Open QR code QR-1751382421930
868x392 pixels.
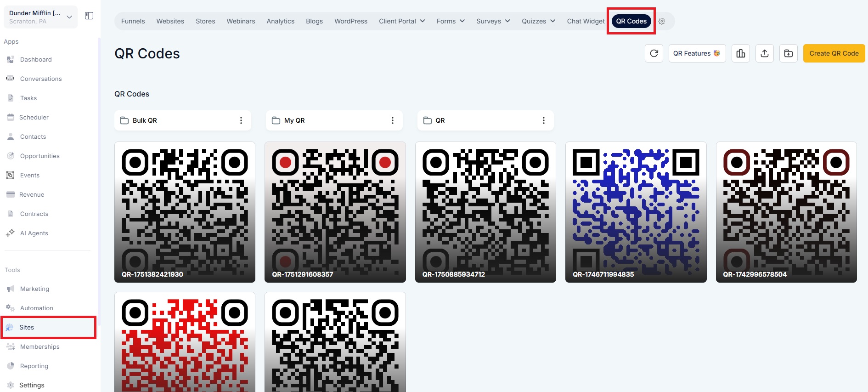point(185,212)
